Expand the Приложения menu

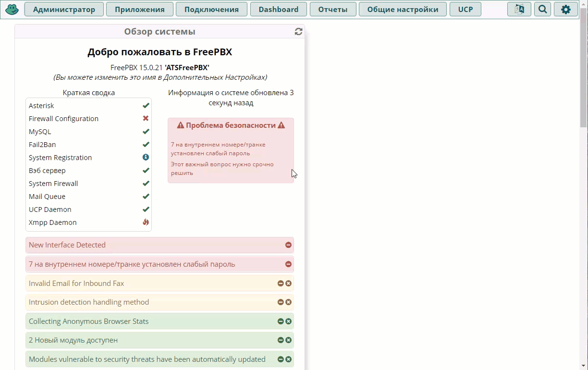pyautogui.click(x=139, y=9)
